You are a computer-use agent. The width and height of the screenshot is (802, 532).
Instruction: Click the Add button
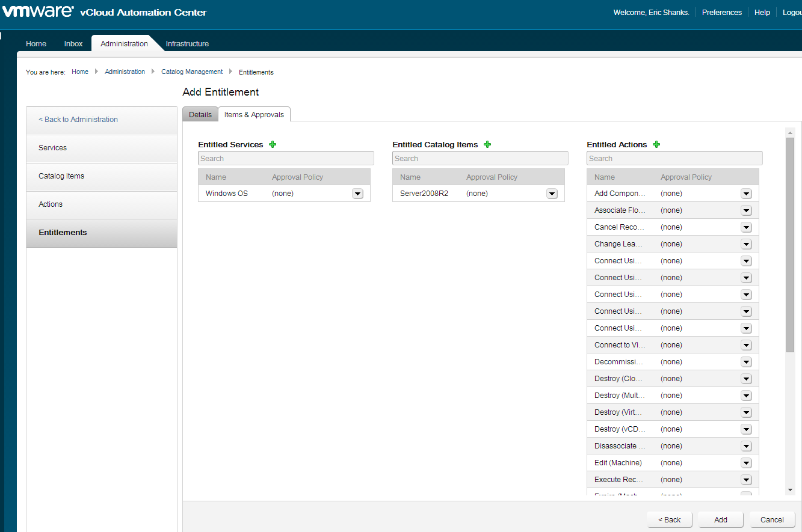[x=721, y=520]
